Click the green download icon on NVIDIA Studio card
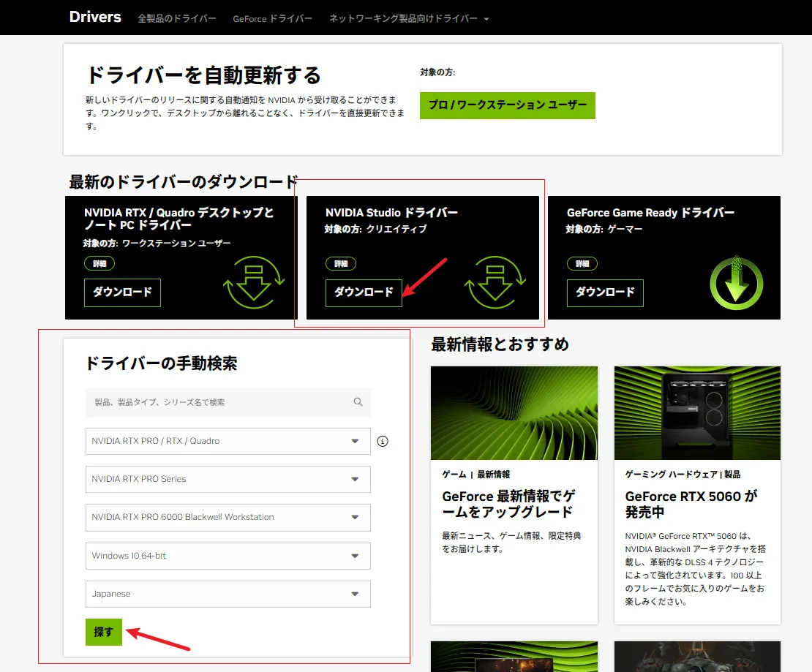 tap(495, 281)
